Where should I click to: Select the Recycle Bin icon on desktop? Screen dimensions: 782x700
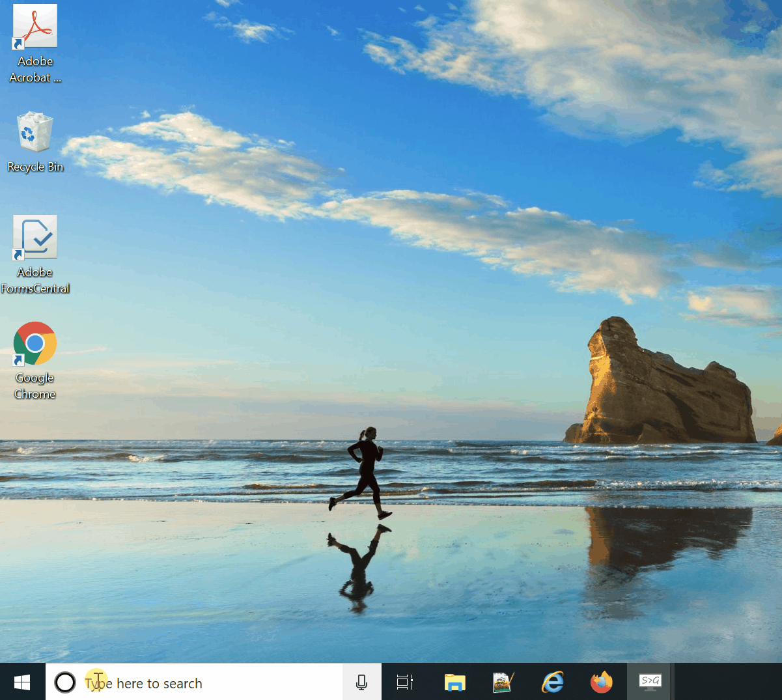pos(35,133)
